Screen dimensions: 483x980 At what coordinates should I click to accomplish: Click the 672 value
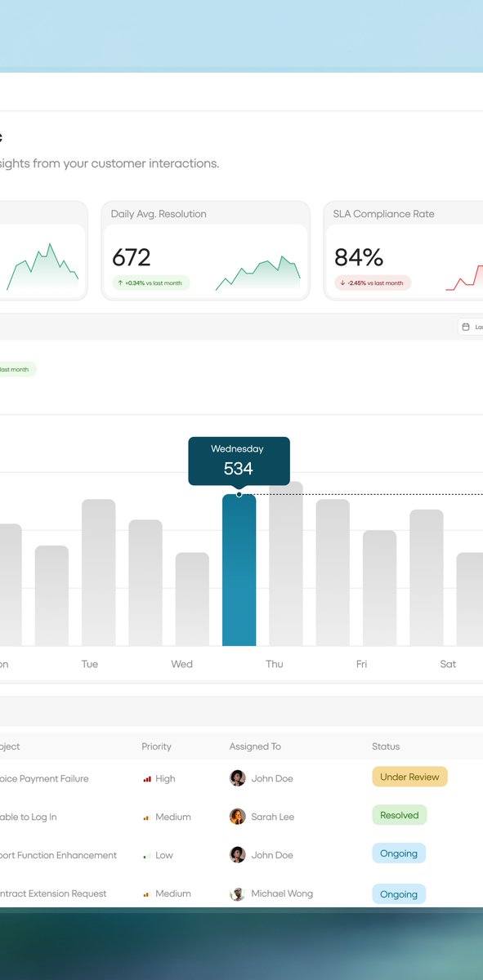click(132, 257)
